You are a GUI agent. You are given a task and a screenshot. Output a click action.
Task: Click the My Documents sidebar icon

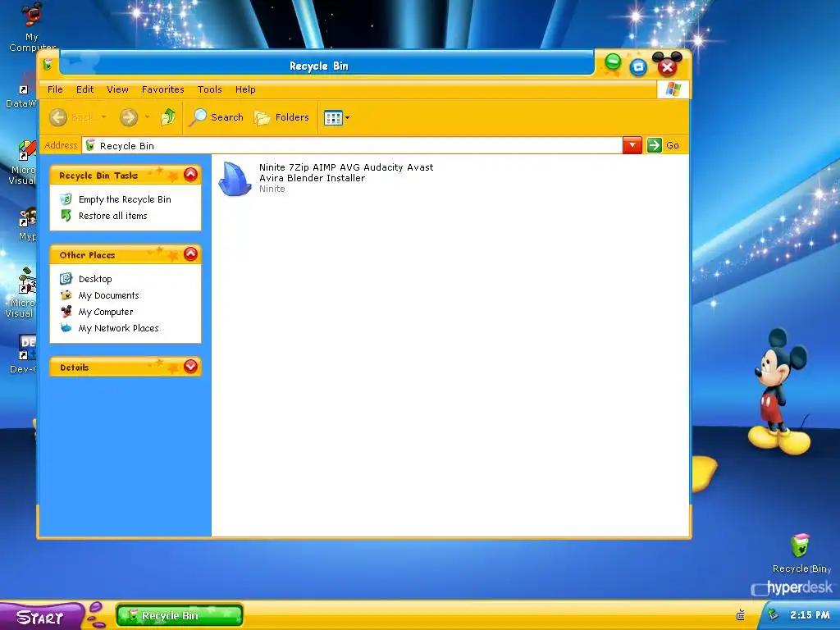point(66,295)
